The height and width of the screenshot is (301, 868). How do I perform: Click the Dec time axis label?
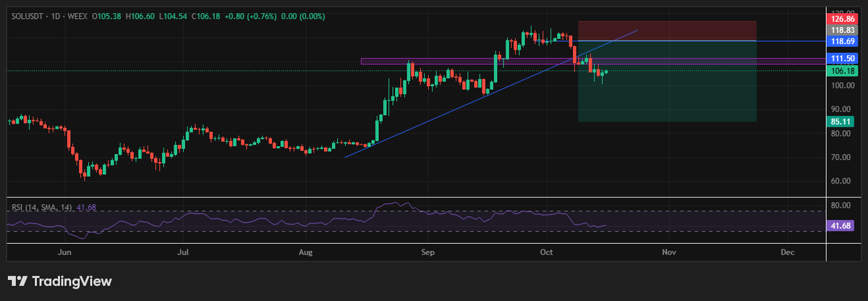(x=788, y=253)
